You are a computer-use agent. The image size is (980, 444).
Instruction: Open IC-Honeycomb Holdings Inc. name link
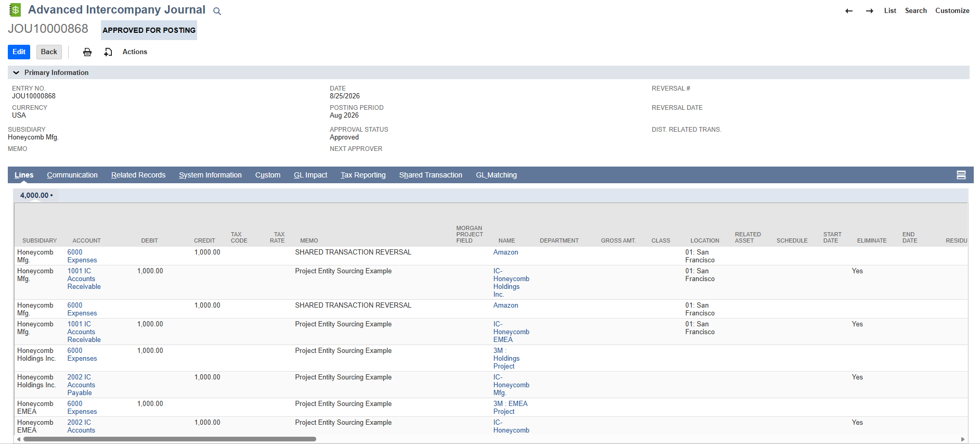511,283
